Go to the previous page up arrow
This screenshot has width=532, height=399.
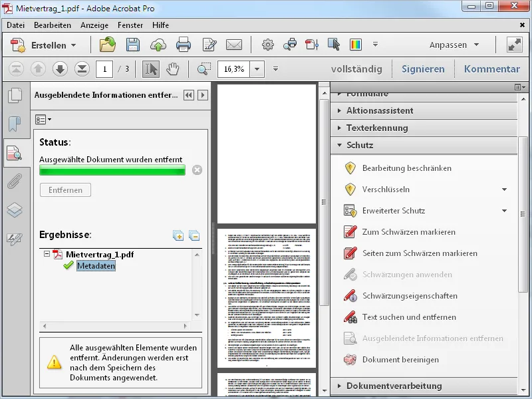click(38, 69)
